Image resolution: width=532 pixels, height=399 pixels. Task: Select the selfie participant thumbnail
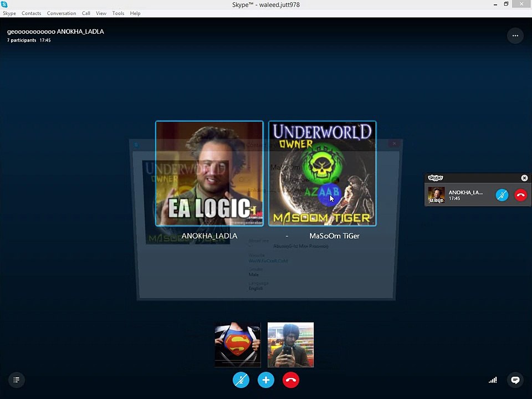pos(291,345)
